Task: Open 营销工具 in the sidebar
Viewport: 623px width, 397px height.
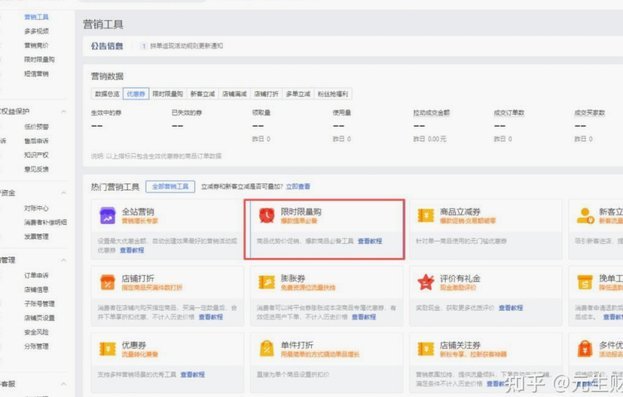Action: coord(36,17)
